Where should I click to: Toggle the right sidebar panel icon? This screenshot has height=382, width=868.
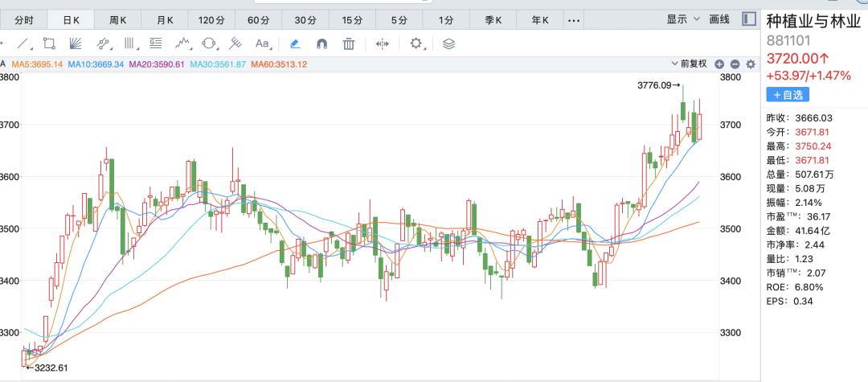(x=749, y=18)
